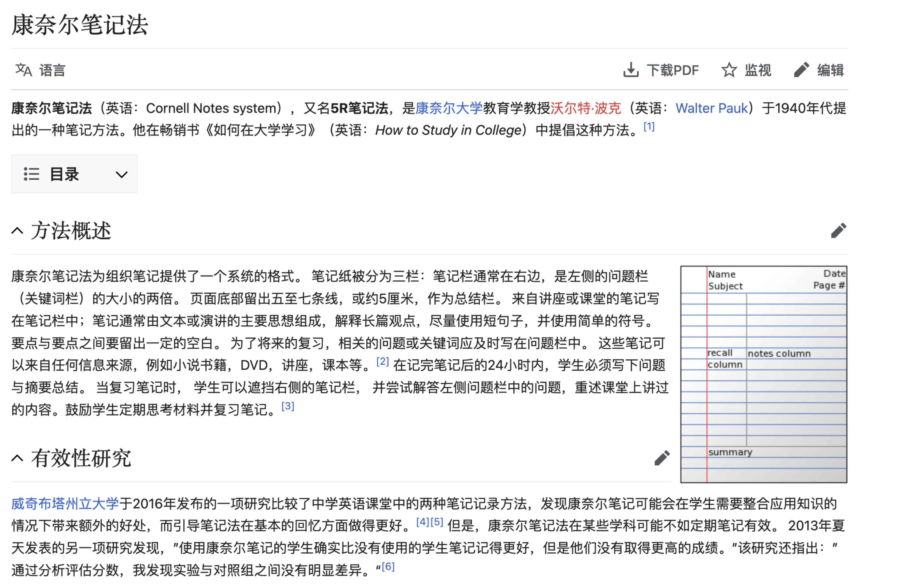Jump to citation reference [3]
Viewport: 914px width, 588px height.
[288, 406]
